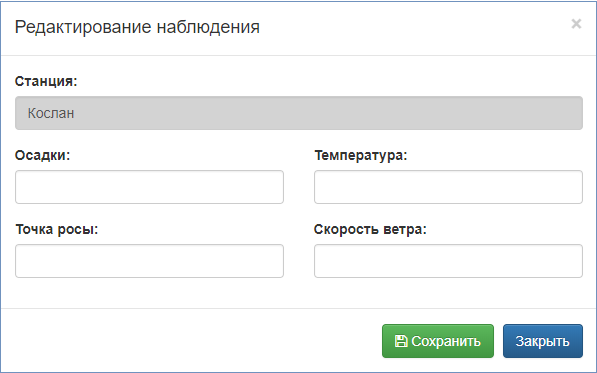The height and width of the screenshot is (373, 597).
Task: Click the disabled Станция field
Action: (299, 113)
